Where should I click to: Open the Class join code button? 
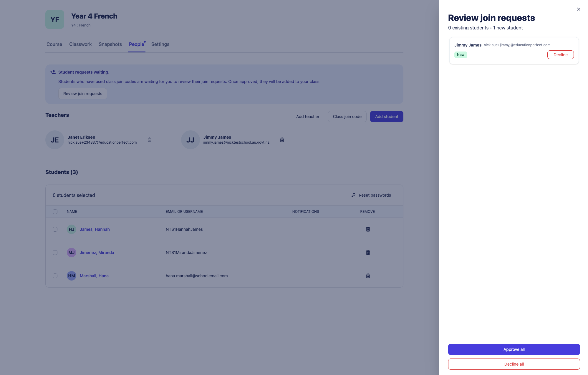pyautogui.click(x=347, y=117)
